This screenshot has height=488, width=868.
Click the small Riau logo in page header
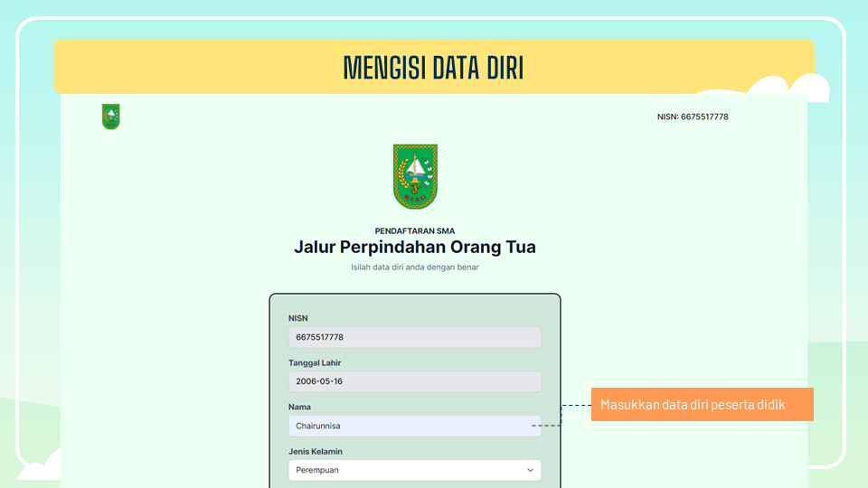pyautogui.click(x=110, y=117)
